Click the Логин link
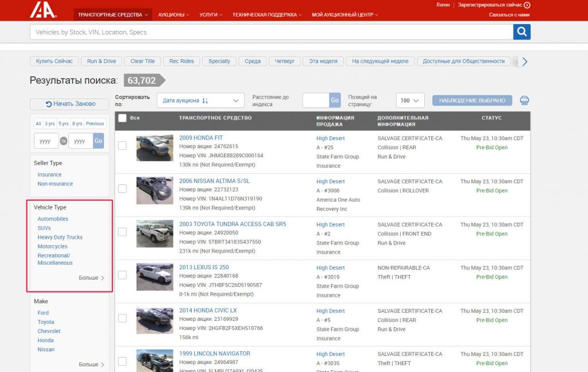588x372 pixels. tap(443, 5)
